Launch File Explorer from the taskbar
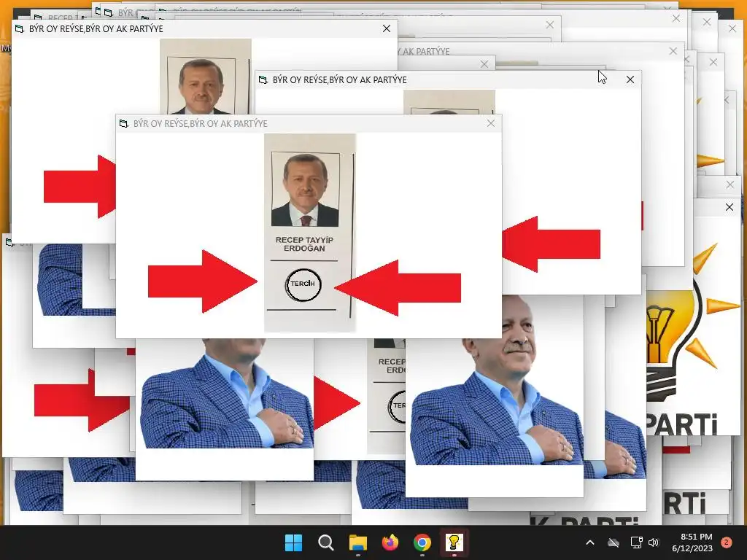747x560 pixels. coord(357,542)
